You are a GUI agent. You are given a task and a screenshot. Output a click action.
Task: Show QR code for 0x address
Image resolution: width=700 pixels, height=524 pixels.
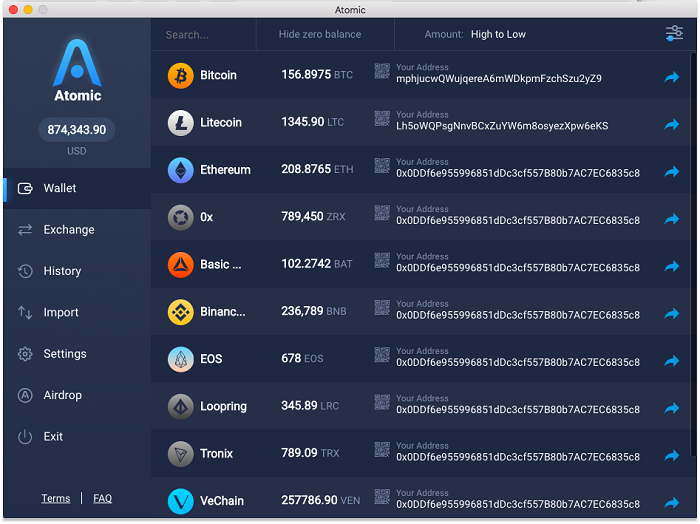[x=382, y=213]
